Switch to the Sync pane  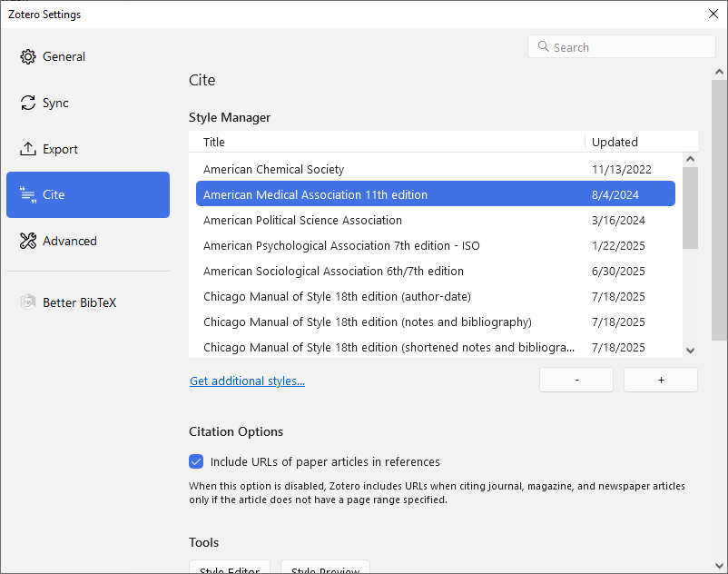(x=88, y=103)
